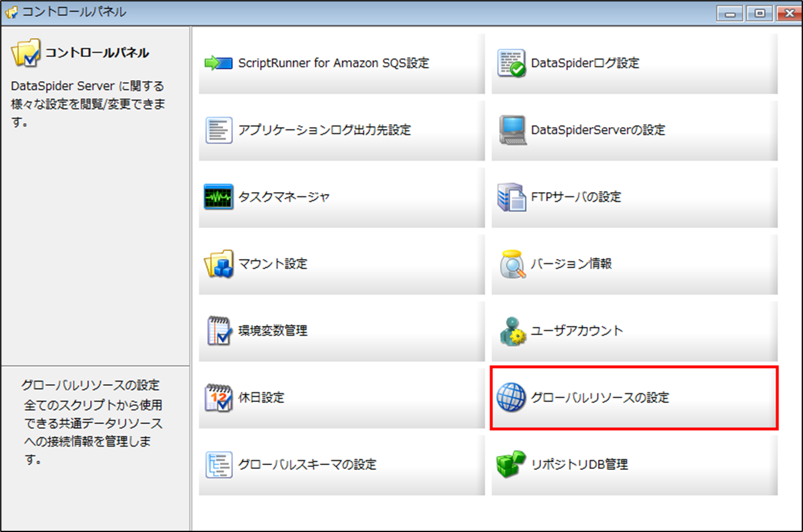Select マウント設定 text label
This screenshot has width=803, height=532.
click(273, 264)
